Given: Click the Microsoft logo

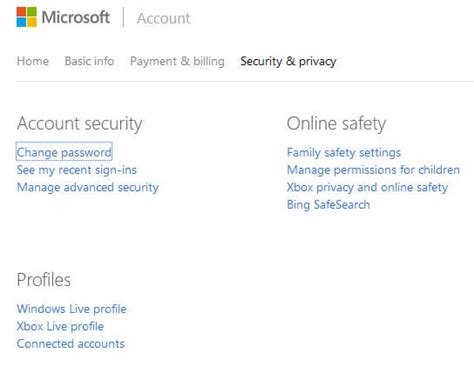Looking at the screenshot, I should [63, 17].
